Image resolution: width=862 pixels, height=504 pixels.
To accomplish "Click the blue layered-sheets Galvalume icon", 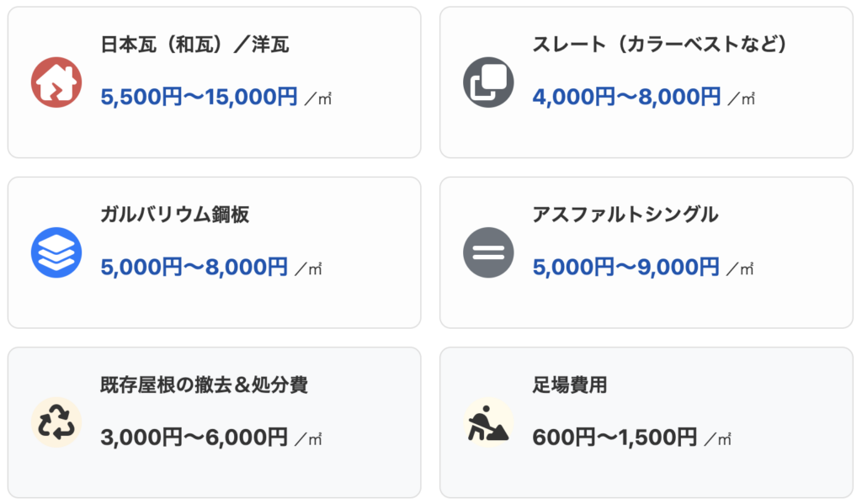I will 56,252.
